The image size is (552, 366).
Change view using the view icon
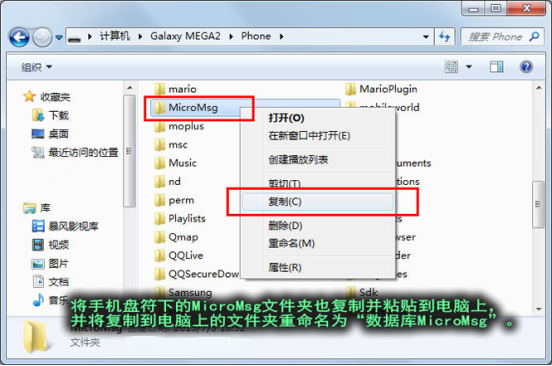[x=451, y=67]
